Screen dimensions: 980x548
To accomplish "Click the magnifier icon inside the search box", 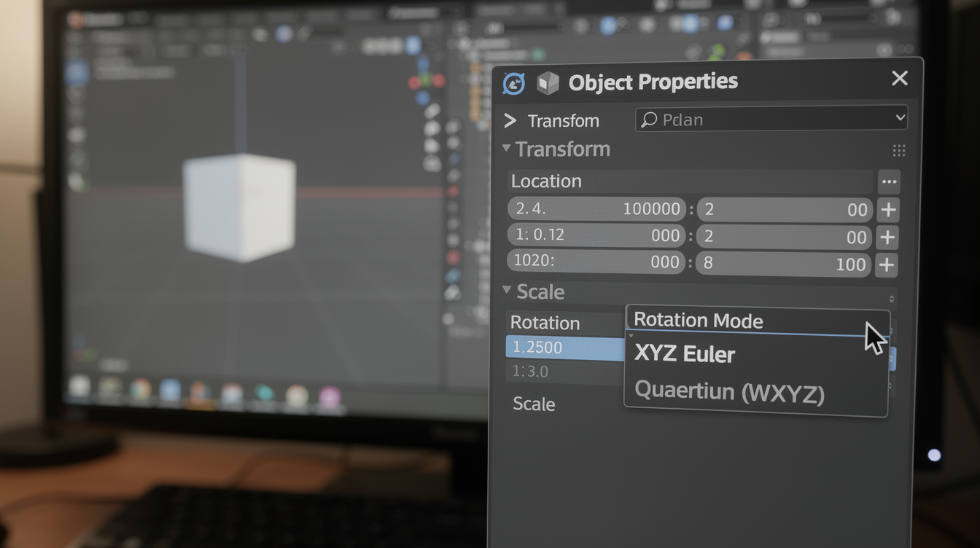I will pos(649,120).
